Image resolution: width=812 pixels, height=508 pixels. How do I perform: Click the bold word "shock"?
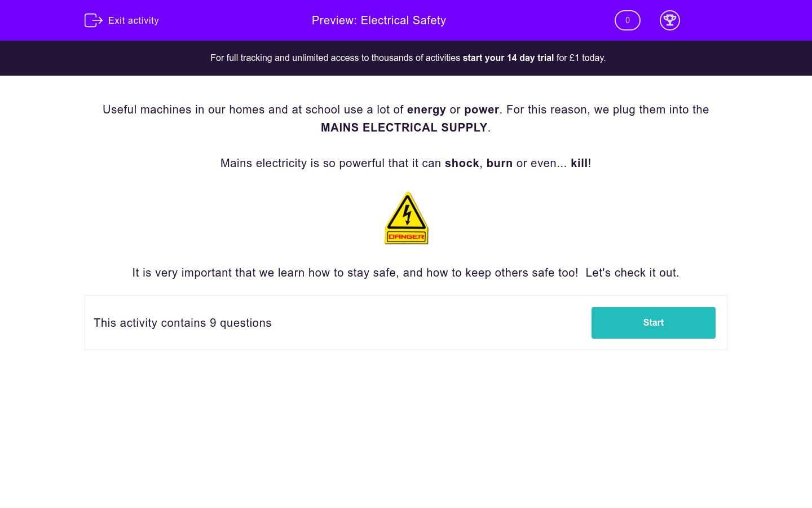pos(462,163)
